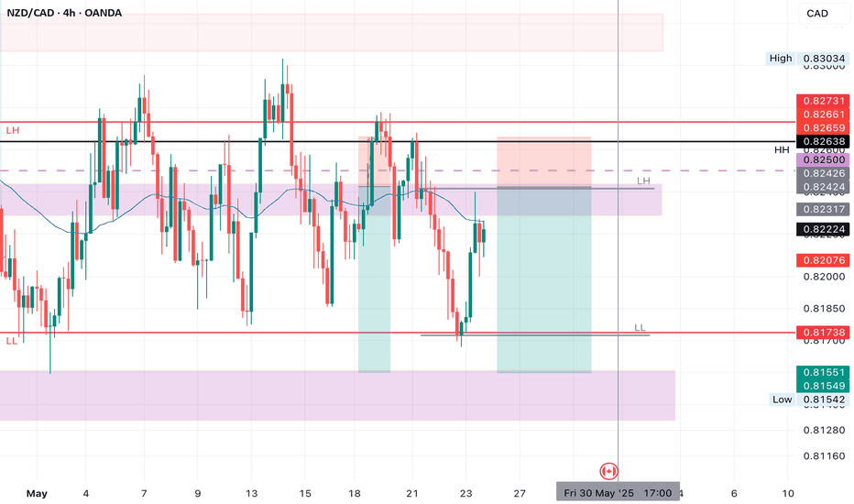Select the grey LL label on the right
The image size is (854, 504).
coord(640,328)
